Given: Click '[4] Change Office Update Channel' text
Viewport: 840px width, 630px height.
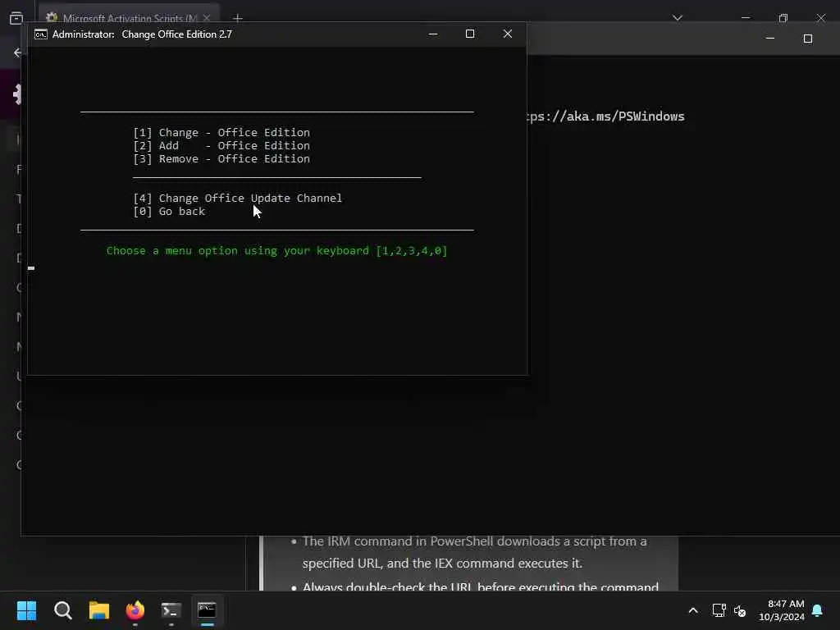Looking at the screenshot, I should pos(237,199).
